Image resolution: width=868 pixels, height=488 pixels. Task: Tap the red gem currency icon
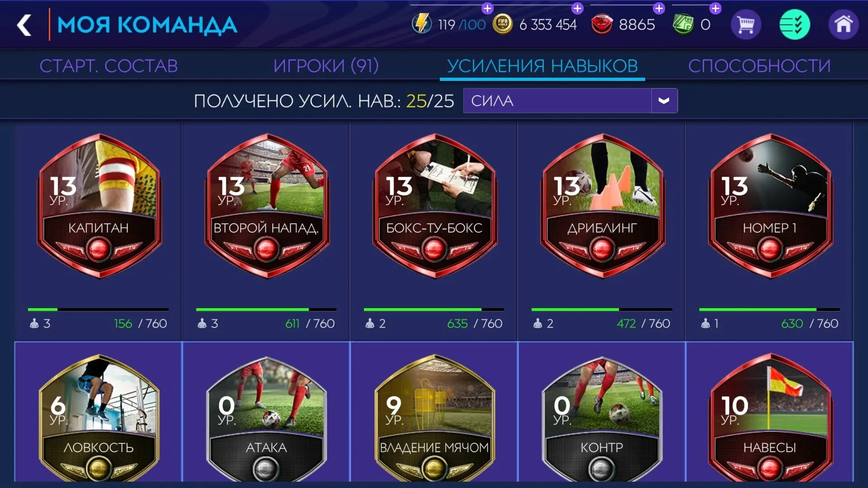point(602,24)
